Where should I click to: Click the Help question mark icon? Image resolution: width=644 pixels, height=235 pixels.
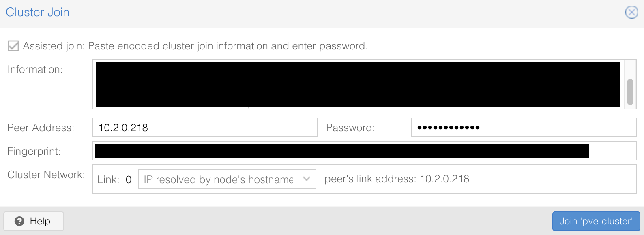[x=19, y=221]
